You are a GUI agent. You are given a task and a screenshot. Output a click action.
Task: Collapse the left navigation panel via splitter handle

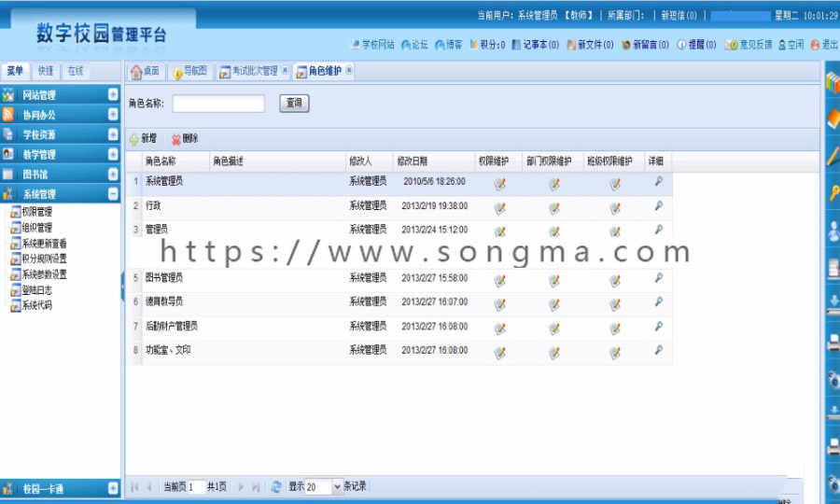coord(122,288)
